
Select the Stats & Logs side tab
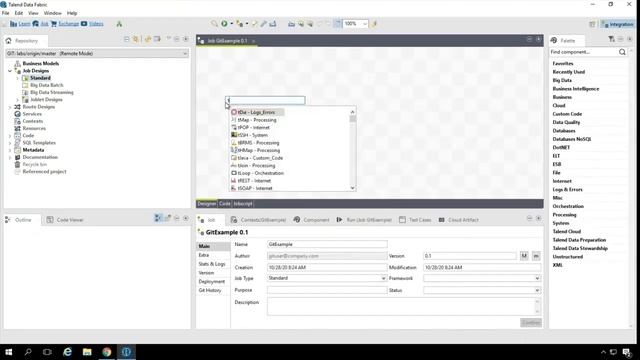point(211,264)
